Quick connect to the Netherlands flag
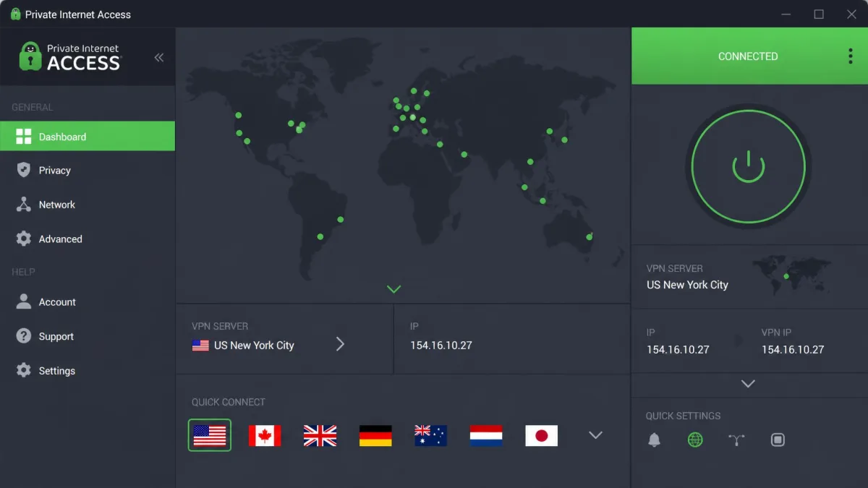Image resolution: width=868 pixels, height=488 pixels. (486, 435)
